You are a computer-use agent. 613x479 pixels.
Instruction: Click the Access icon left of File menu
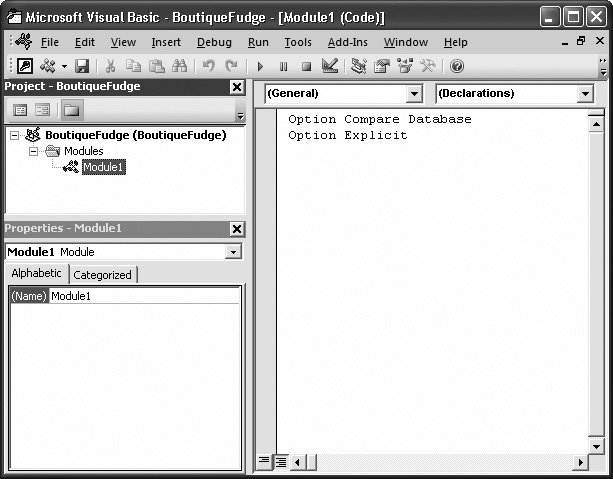coord(23,41)
